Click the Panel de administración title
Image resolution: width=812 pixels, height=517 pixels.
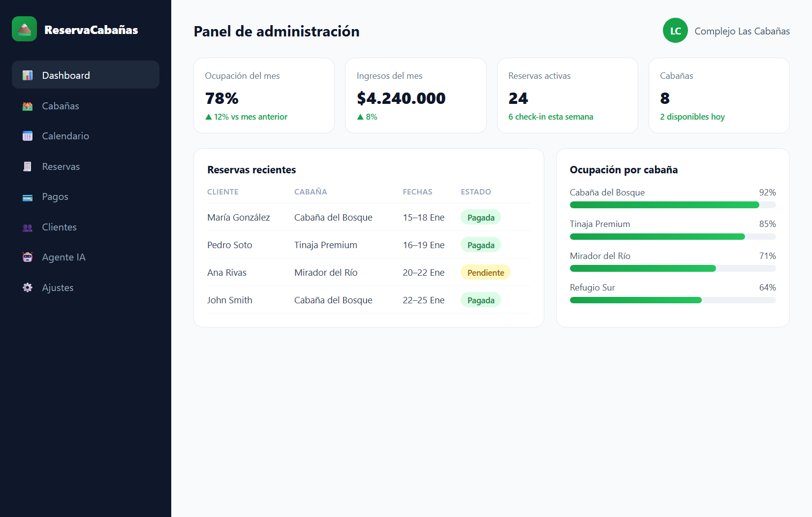pyautogui.click(x=277, y=32)
